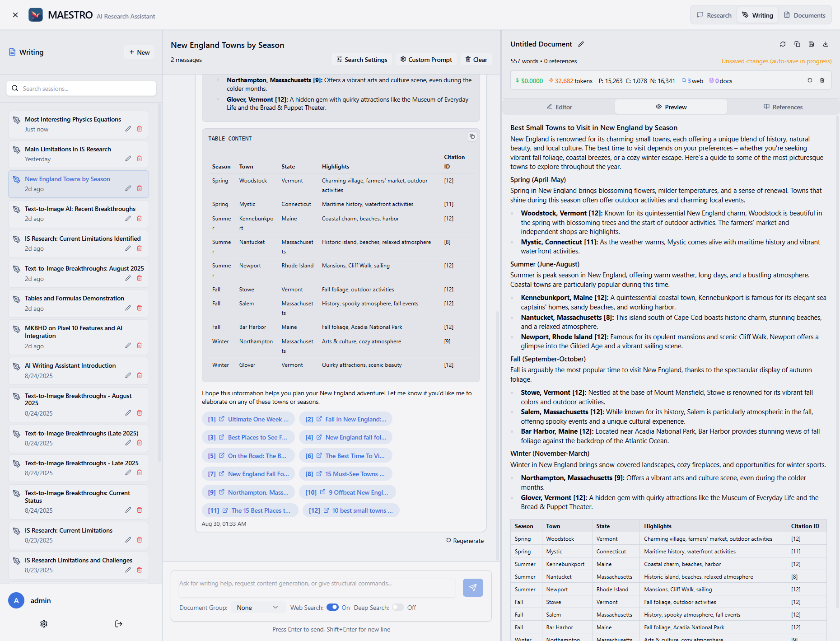Click the search sessions input field
Viewport: 840px width, 641px height.
(x=81, y=89)
